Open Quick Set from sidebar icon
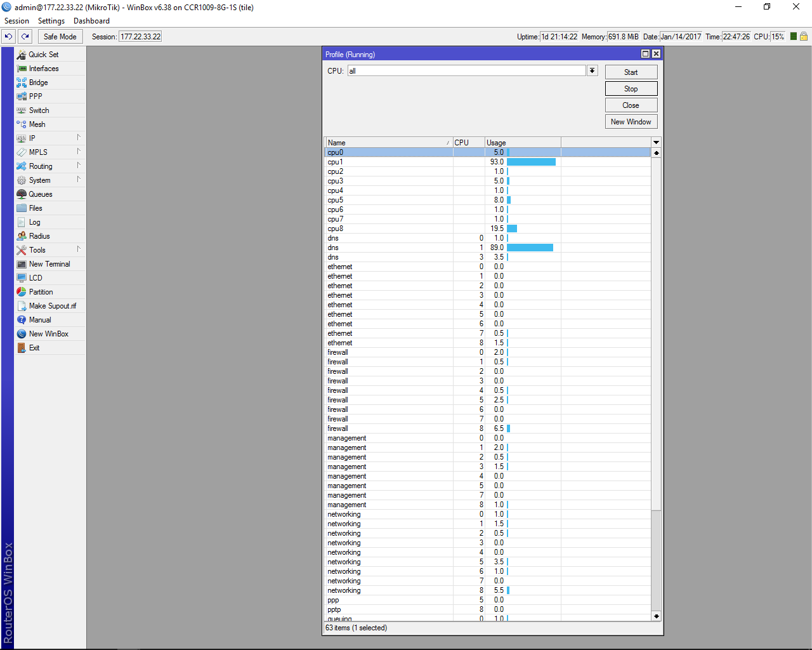Screen dimensions: 812x650 tap(22, 55)
